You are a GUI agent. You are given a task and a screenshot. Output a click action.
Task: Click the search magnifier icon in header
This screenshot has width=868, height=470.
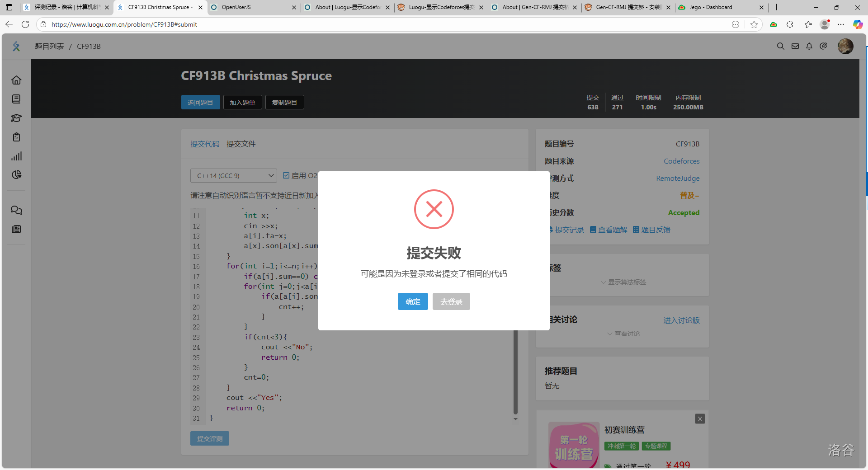pos(780,46)
